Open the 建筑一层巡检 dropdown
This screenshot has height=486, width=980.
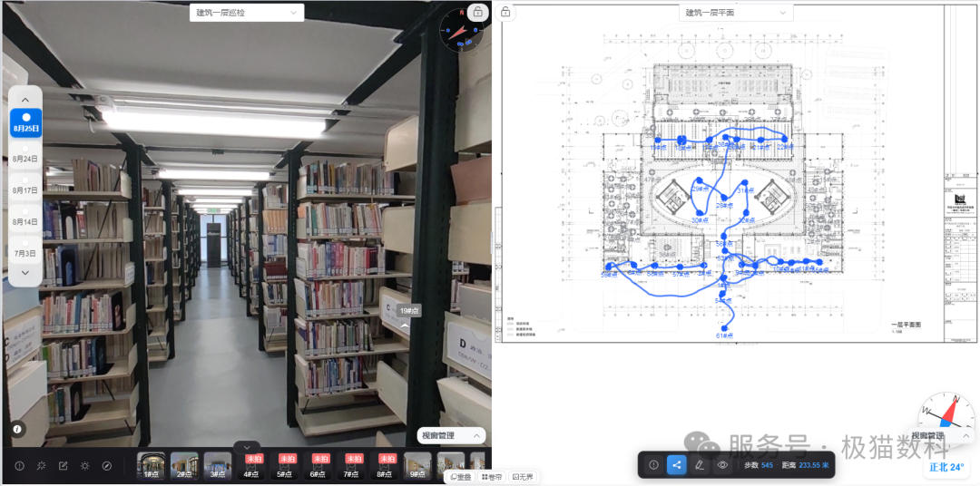click(247, 13)
